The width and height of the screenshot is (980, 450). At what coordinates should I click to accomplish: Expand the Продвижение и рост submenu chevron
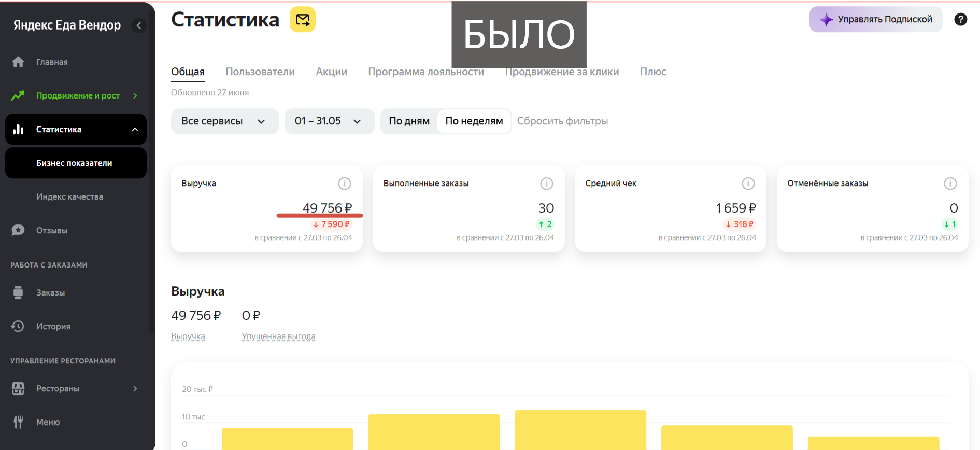135,95
